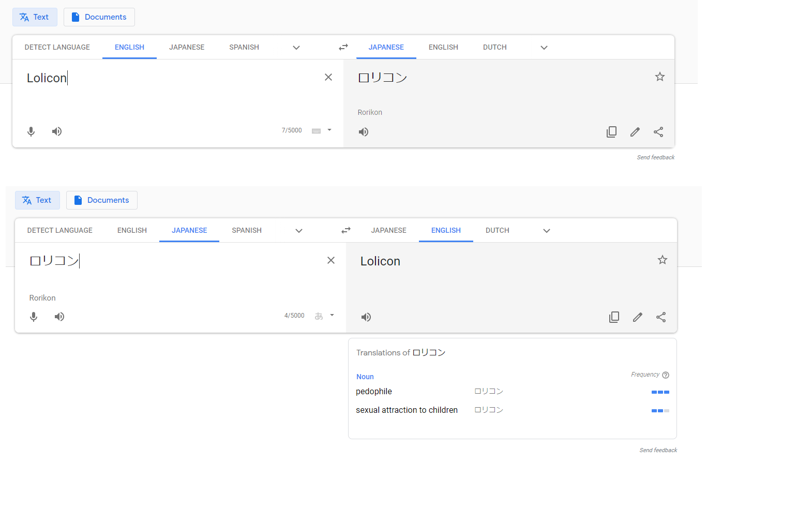Open Documents mode in bottom translator
Viewport: 812px width, 507px height.
pyautogui.click(x=102, y=200)
